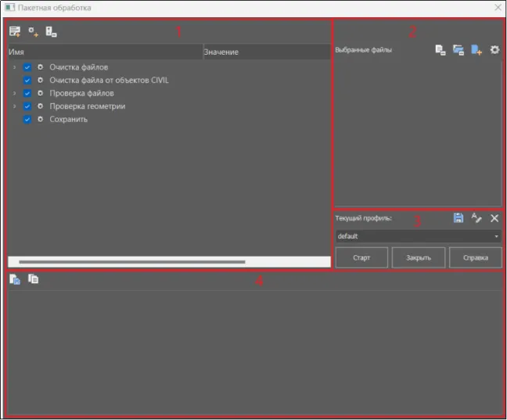
Task: Click the second icon in the log panel toolbar
Action: (33, 279)
